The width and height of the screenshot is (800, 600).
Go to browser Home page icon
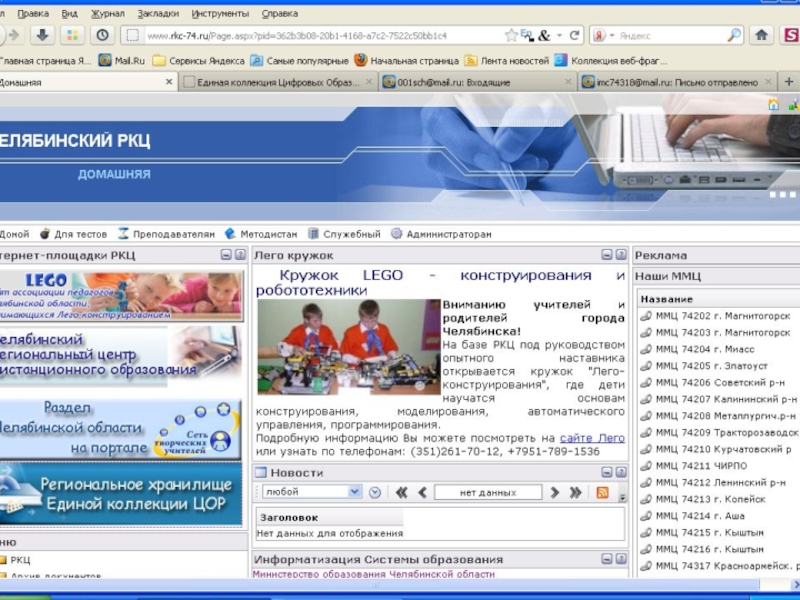[762, 35]
